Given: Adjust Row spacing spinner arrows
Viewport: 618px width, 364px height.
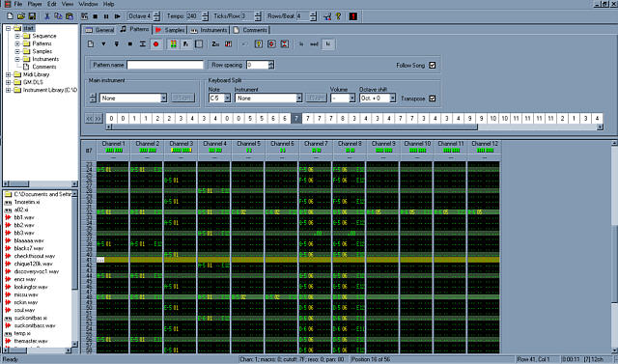Looking at the screenshot, I should pyautogui.click(x=271, y=65).
